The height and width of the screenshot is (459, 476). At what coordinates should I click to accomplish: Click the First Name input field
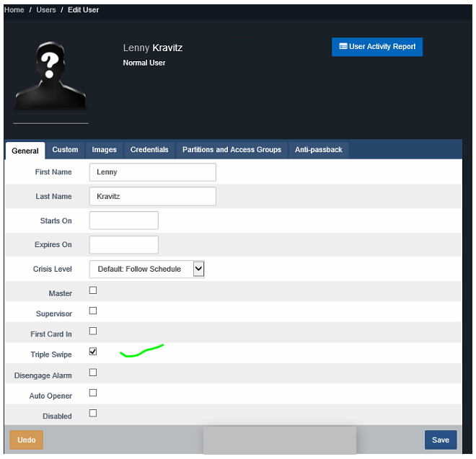(153, 172)
